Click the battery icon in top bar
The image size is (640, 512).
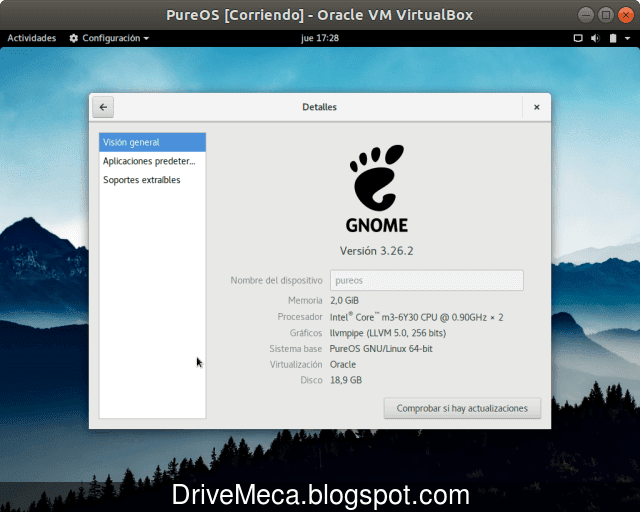(613, 38)
